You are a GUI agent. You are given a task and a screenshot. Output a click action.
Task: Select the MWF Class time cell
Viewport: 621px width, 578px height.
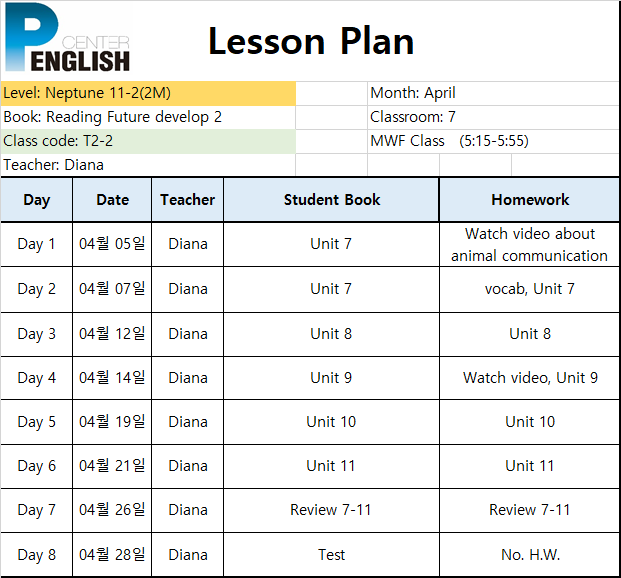click(493, 141)
